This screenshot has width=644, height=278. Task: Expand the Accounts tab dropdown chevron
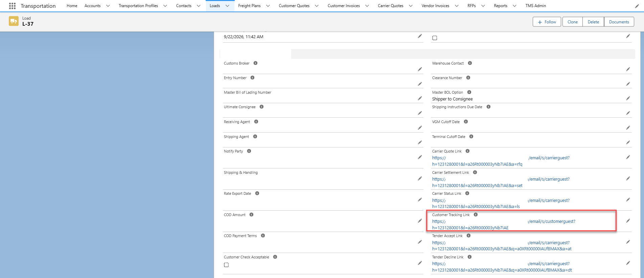[x=108, y=6]
